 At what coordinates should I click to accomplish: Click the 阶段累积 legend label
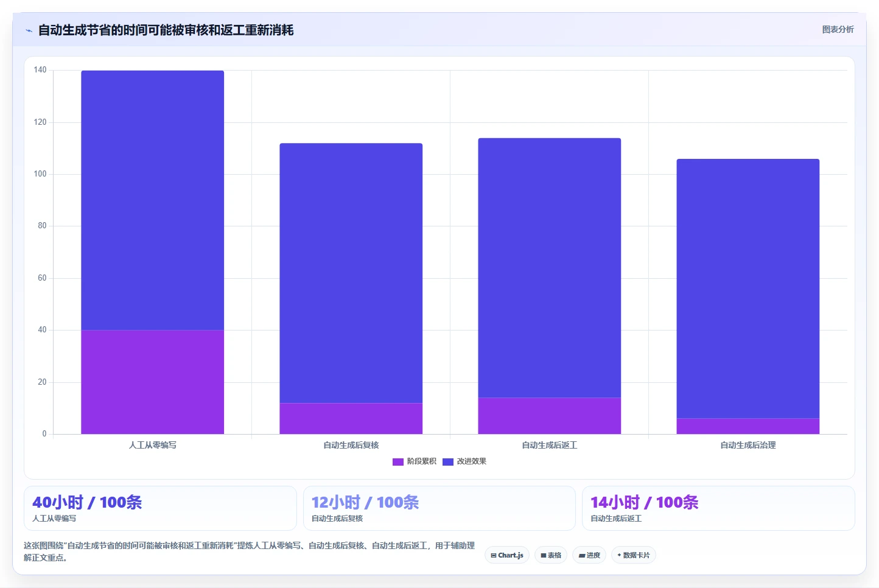tap(422, 461)
